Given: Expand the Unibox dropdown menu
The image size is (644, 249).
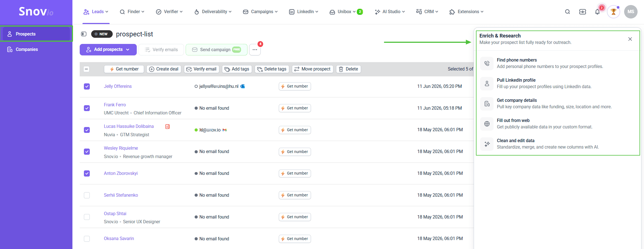Looking at the screenshot, I should pyautogui.click(x=346, y=12).
